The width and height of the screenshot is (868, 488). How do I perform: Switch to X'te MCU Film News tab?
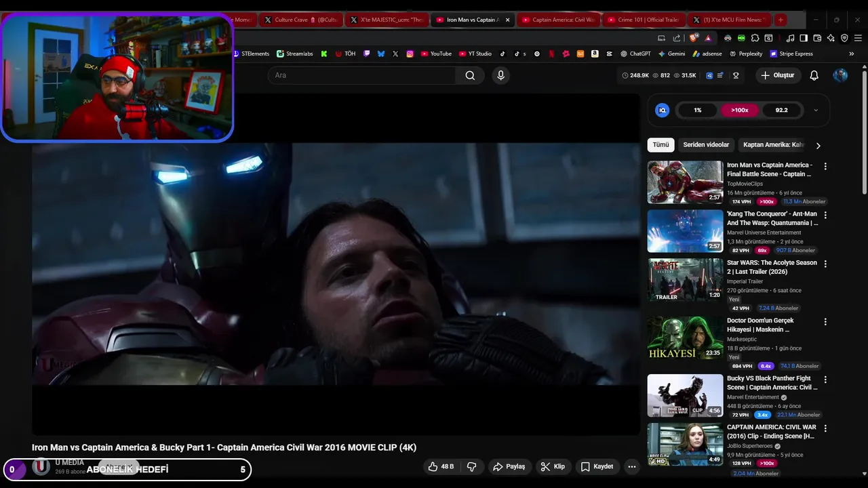(x=729, y=20)
